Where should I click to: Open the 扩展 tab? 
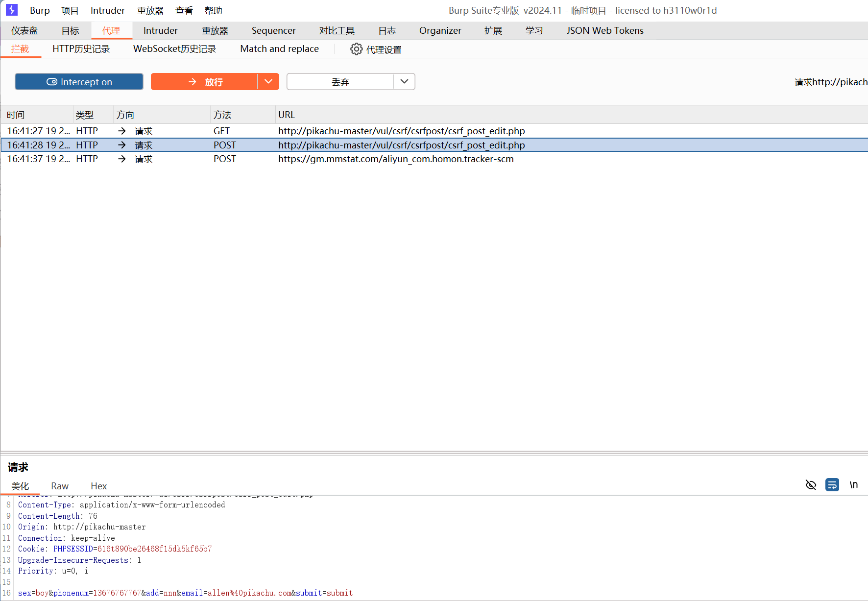[493, 30]
